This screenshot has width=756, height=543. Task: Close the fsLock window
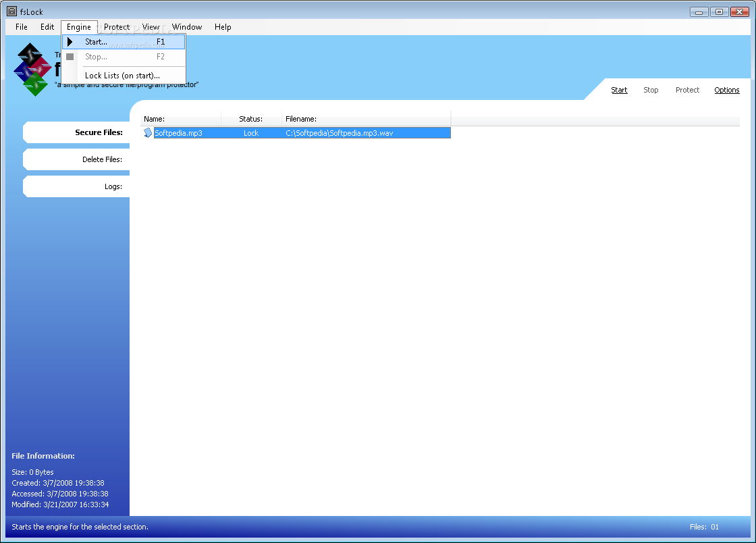point(739,11)
